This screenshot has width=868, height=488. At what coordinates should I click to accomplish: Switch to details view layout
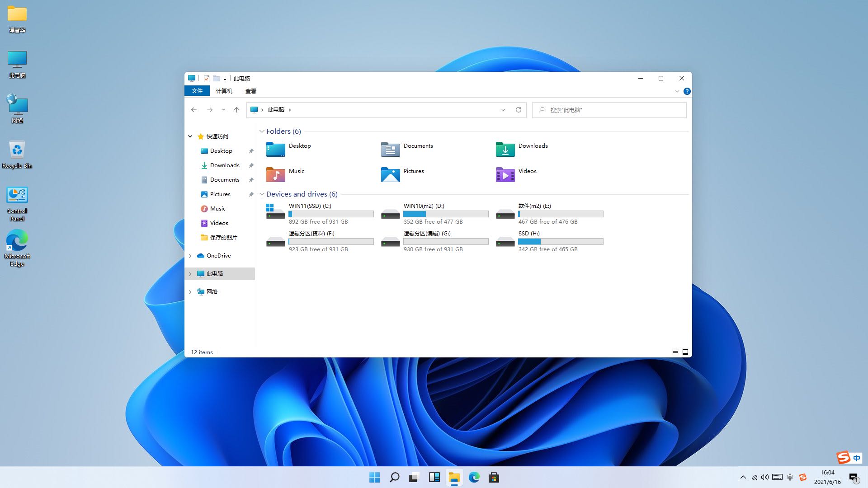coord(675,352)
